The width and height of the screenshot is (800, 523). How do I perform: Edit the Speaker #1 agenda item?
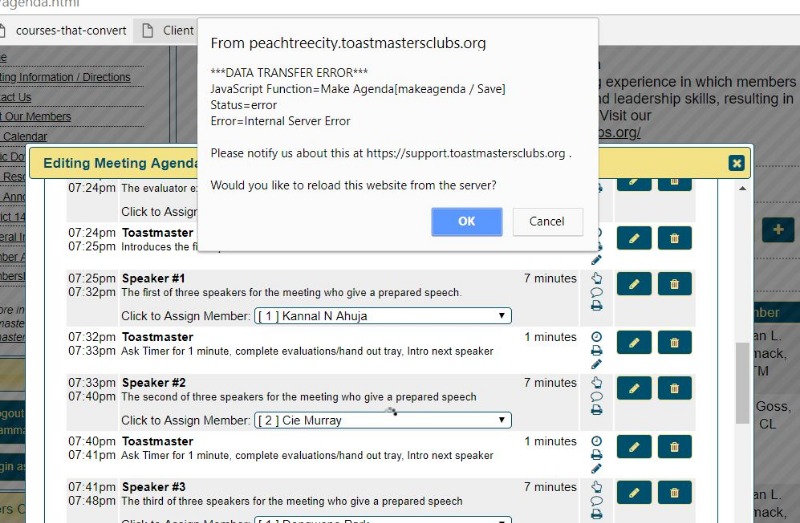634,284
